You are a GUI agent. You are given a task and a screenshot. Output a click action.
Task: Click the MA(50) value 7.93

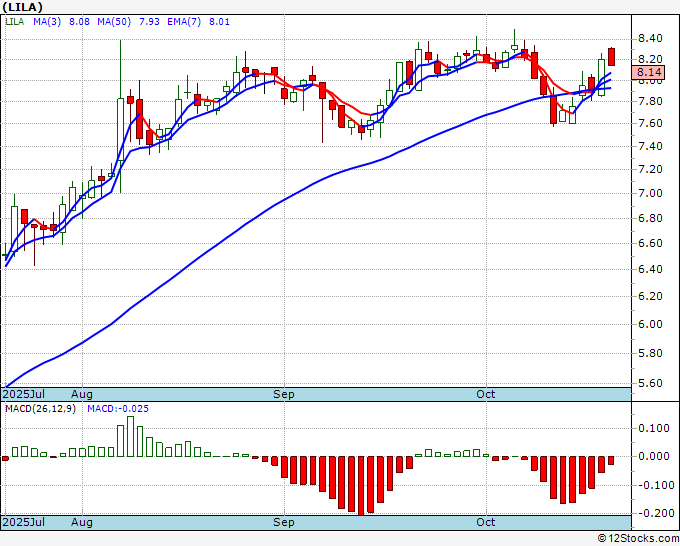pyautogui.click(x=149, y=22)
